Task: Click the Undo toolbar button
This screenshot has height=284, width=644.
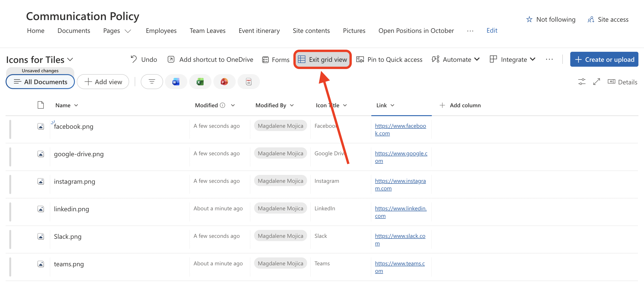Action: [x=144, y=60]
